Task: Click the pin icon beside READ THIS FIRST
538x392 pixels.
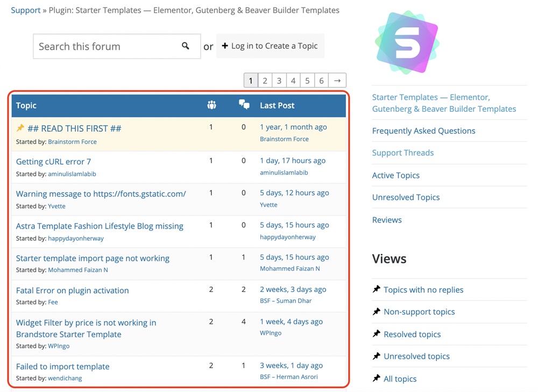Action: [x=20, y=129]
